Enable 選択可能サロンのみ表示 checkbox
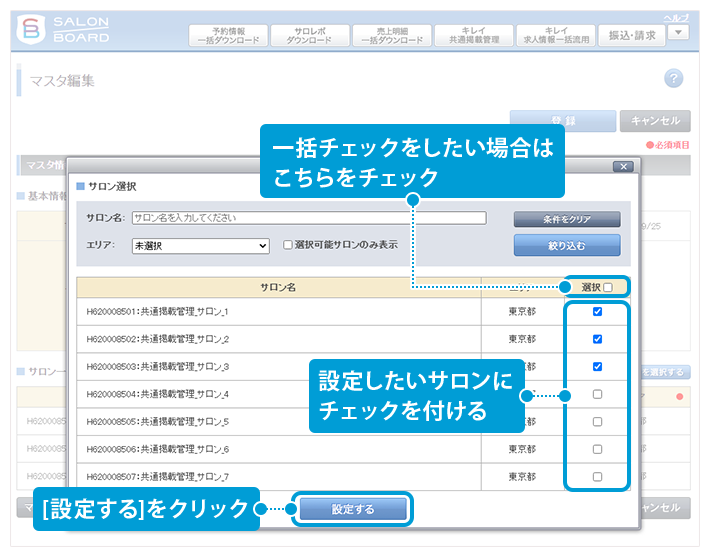710x560 pixels. [288, 245]
